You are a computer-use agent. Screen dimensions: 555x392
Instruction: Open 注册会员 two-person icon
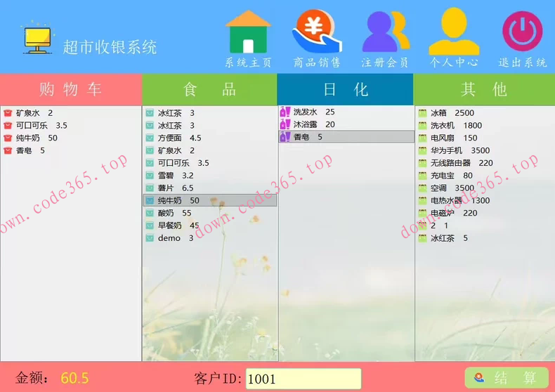386,31
